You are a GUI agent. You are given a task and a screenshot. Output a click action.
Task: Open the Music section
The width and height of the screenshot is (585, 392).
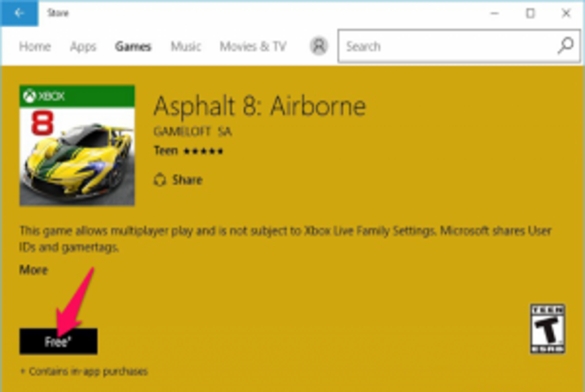pyautogui.click(x=185, y=47)
